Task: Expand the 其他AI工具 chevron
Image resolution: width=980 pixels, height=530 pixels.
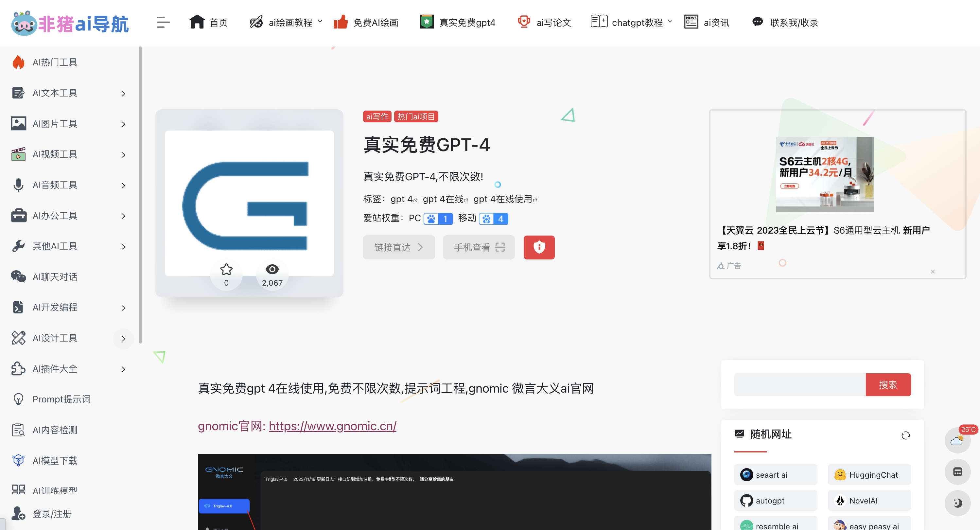Action: [x=124, y=247]
